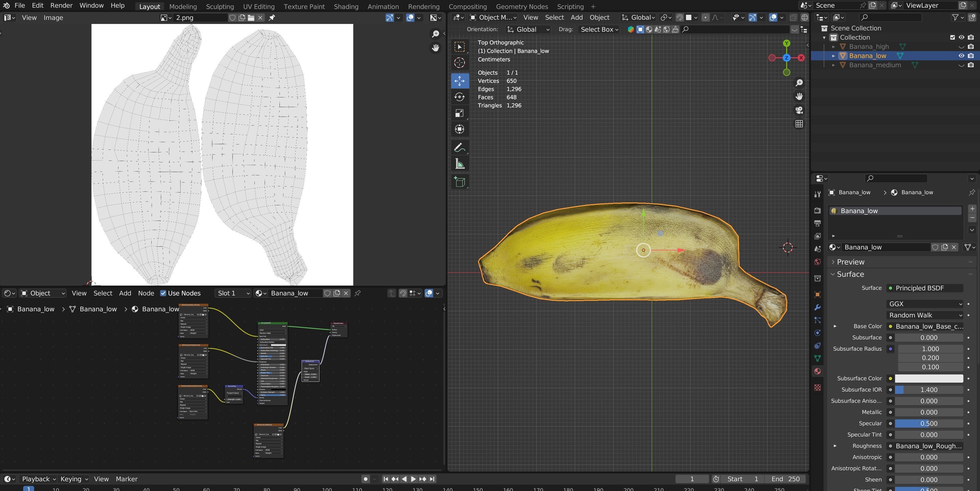Open the Playback popover in timeline
The height and width of the screenshot is (491, 980).
click(39, 479)
